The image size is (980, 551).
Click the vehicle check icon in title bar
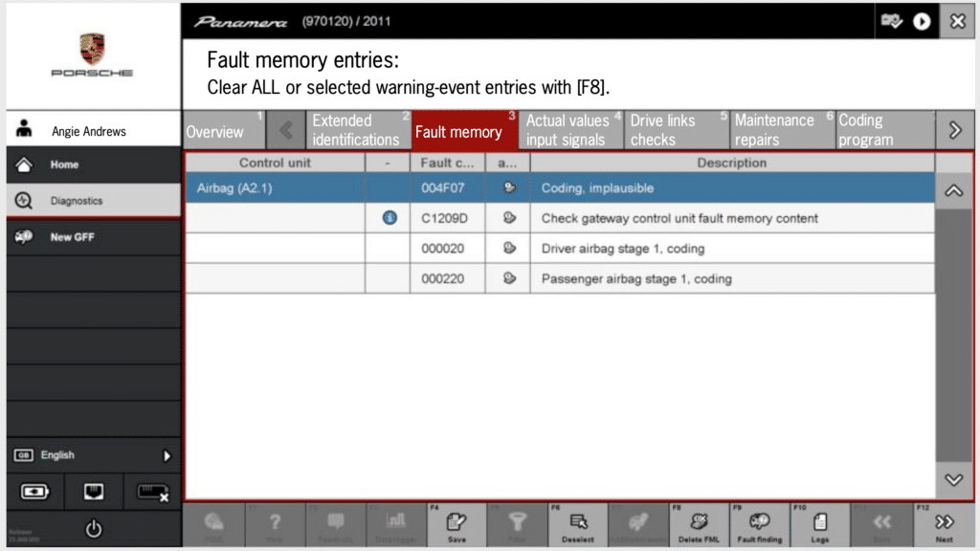[x=891, y=21]
